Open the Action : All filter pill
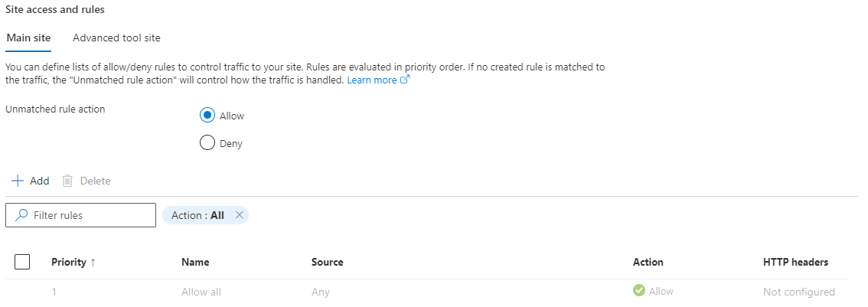868x307 pixels. (x=197, y=216)
